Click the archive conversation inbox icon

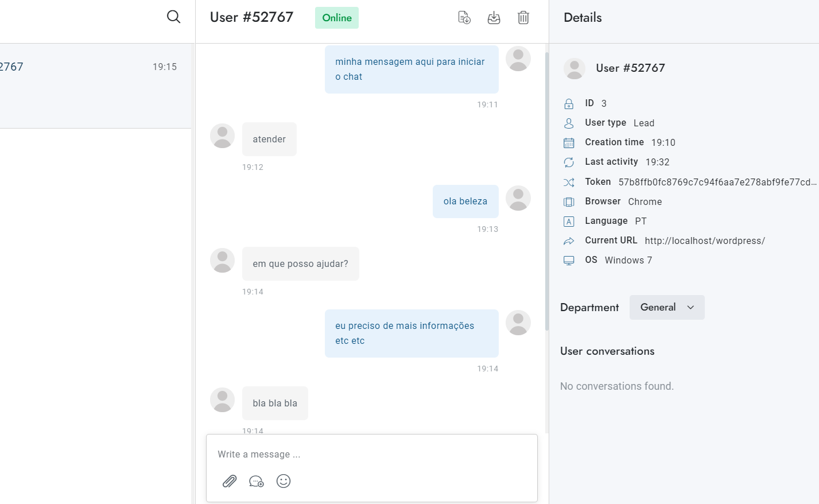point(494,18)
